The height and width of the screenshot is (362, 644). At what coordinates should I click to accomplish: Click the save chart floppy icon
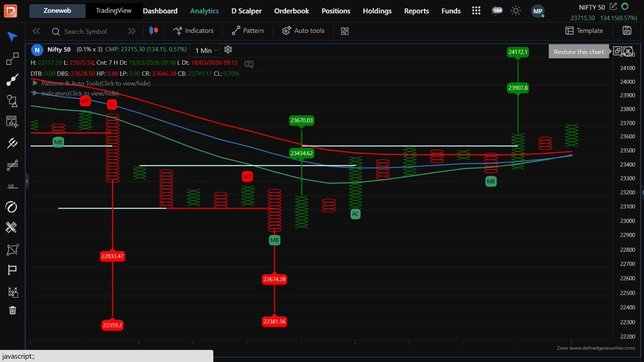[x=626, y=31]
